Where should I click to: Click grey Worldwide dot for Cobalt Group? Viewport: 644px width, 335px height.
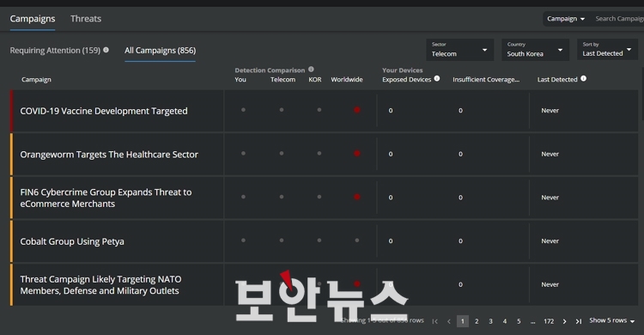coord(357,241)
